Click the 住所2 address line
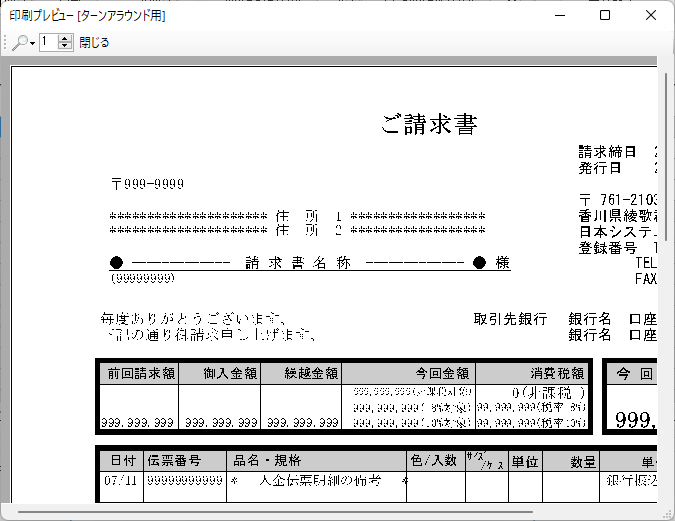Viewport: 675px width, 521px height. coord(297,230)
